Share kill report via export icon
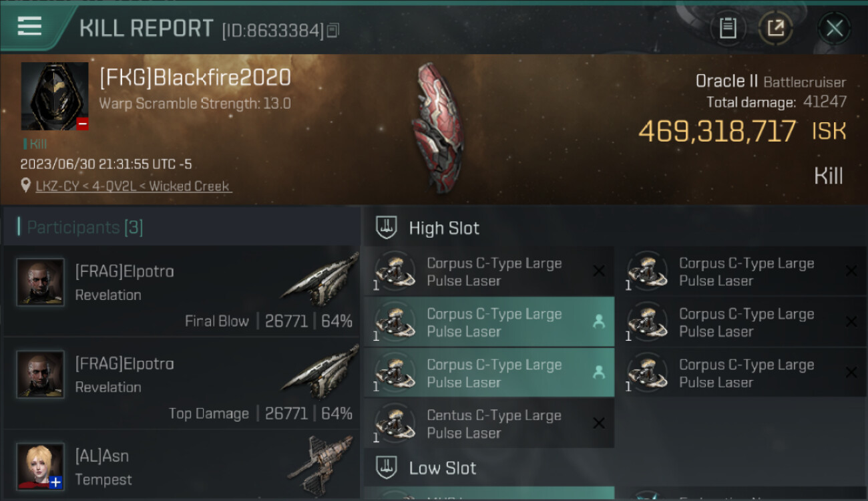The height and width of the screenshot is (501, 868). click(x=775, y=28)
